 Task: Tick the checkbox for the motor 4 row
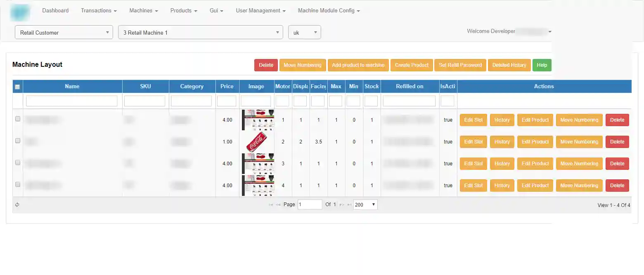(18, 184)
